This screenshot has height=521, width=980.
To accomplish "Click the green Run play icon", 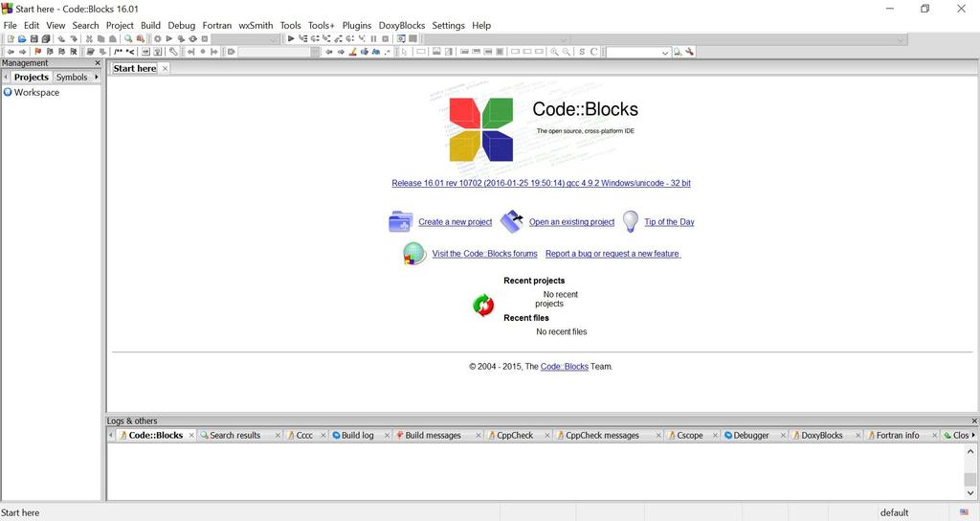I will 169,38.
